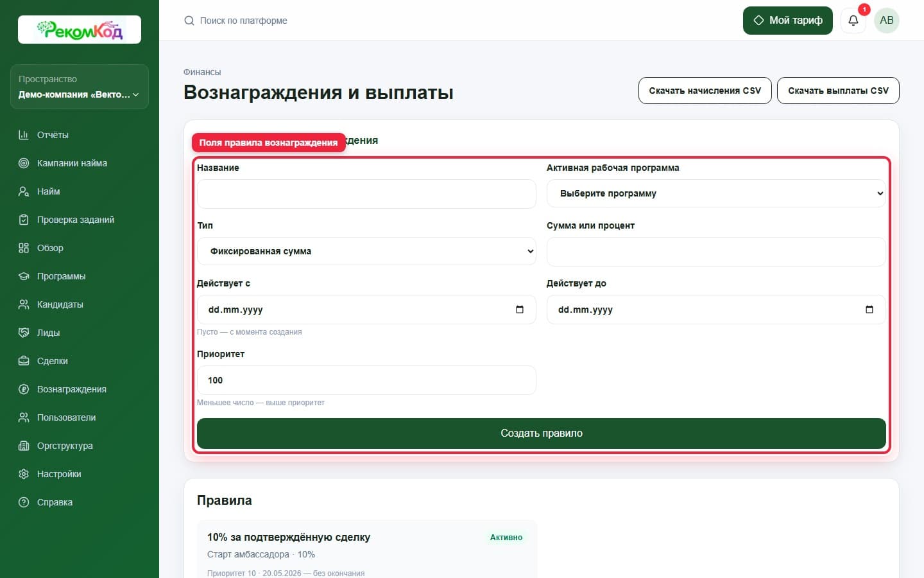Click the Настройки gear icon
Screen dimensions: 924x578
[24, 474]
